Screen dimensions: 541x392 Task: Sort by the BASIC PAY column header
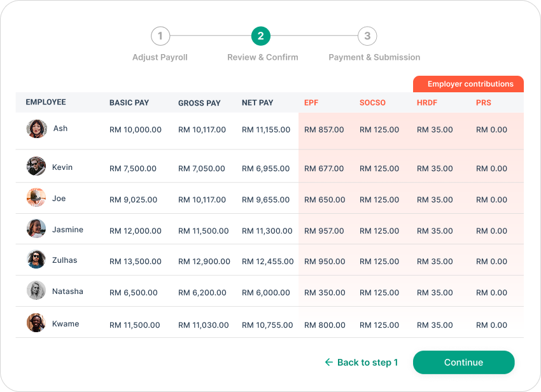129,102
